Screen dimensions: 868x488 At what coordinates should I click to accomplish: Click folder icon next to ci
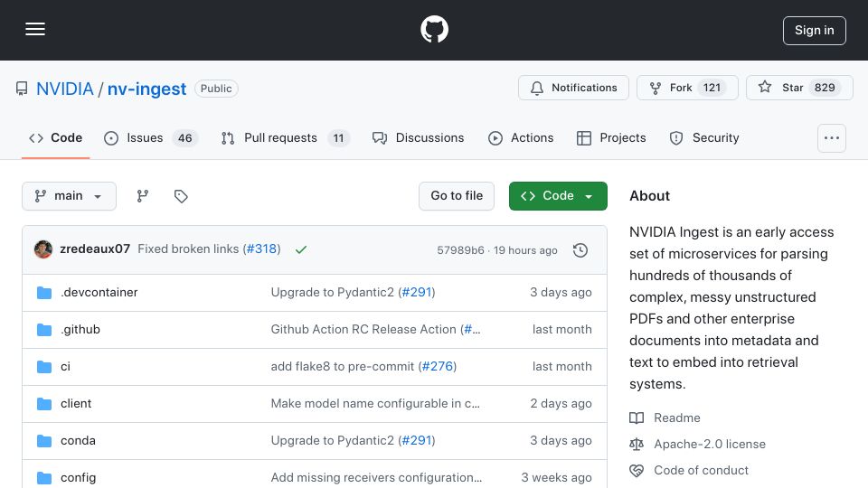click(x=44, y=366)
